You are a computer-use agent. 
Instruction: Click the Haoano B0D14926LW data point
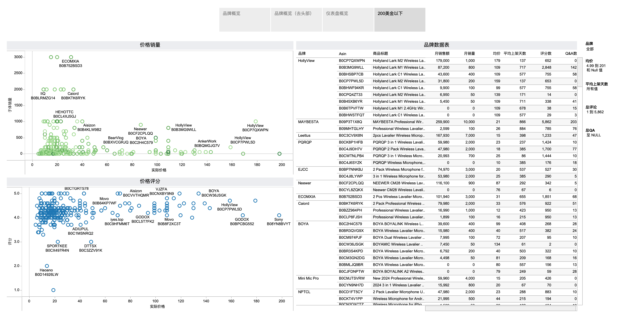click(47, 266)
